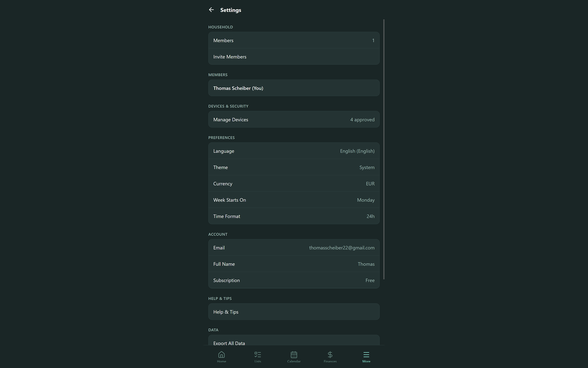Click the '4 approved' devices value
This screenshot has width=588, height=368.
point(362,120)
